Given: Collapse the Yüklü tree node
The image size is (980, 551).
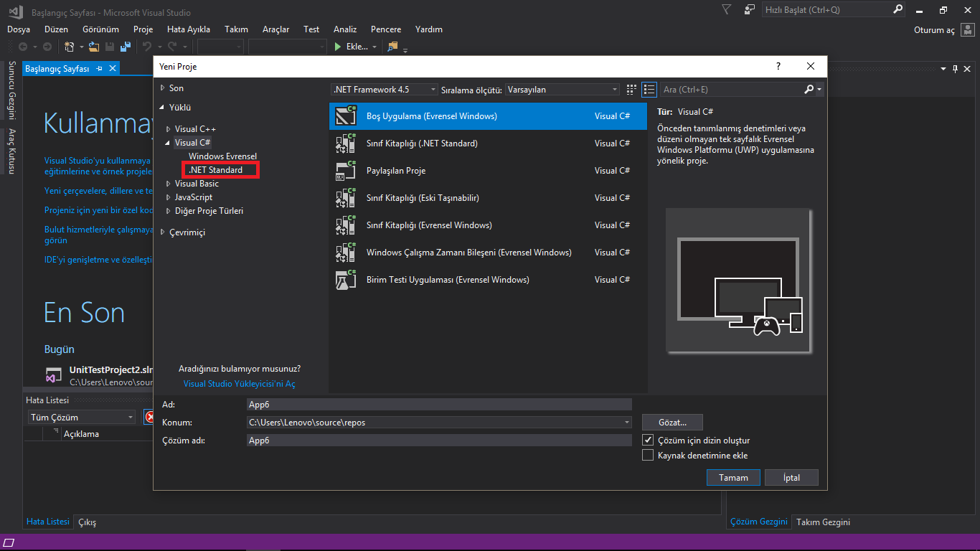Looking at the screenshot, I should pos(162,108).
